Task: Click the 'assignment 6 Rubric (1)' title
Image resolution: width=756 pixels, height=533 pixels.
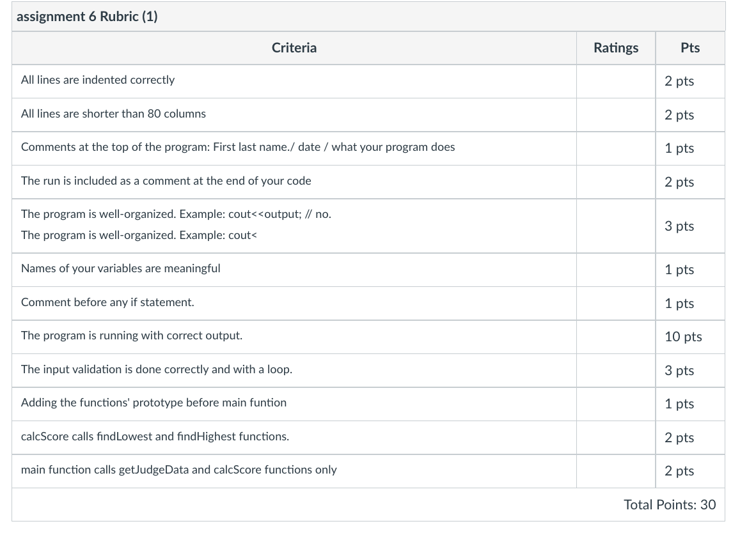Action: pos(87,17)
